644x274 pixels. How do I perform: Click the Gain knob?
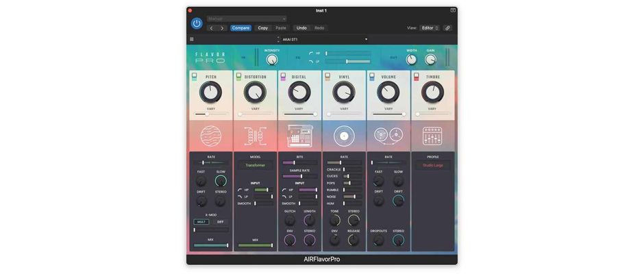pyautogui.click(x=430, y=60)
